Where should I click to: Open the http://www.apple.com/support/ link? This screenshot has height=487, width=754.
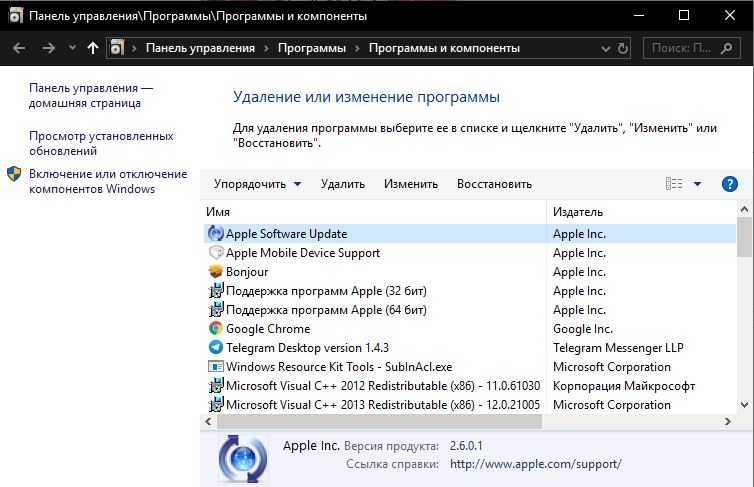pyautogui.click(x=536, y=464)
